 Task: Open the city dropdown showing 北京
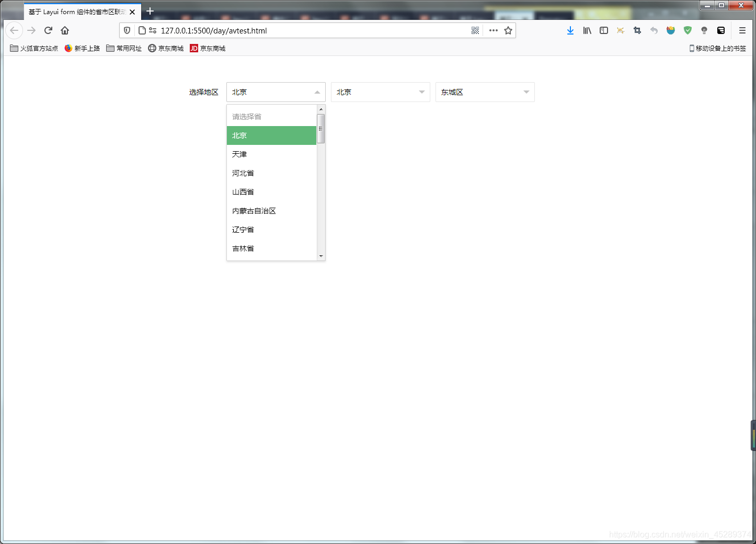380,92
